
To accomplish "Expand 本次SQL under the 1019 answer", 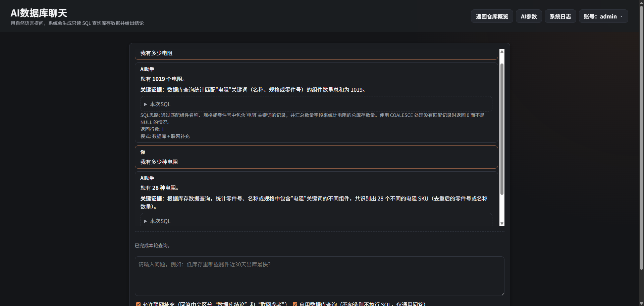I will coord(160,104).
